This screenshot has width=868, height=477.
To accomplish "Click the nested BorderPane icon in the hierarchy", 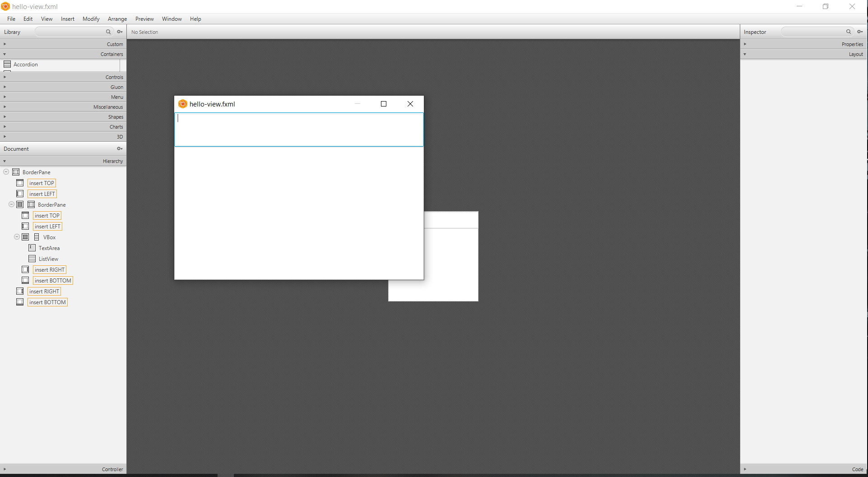I will (31, 204).
